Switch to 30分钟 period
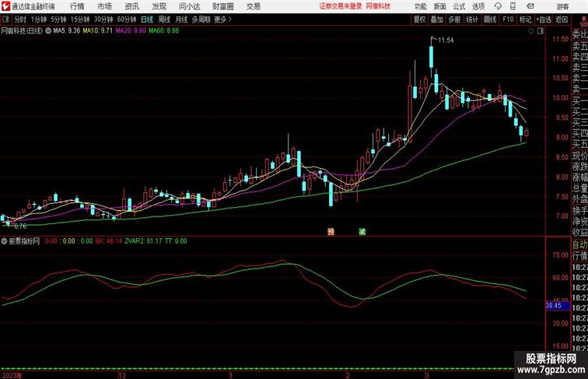The image size is (588, 379). tap(103, 19)
